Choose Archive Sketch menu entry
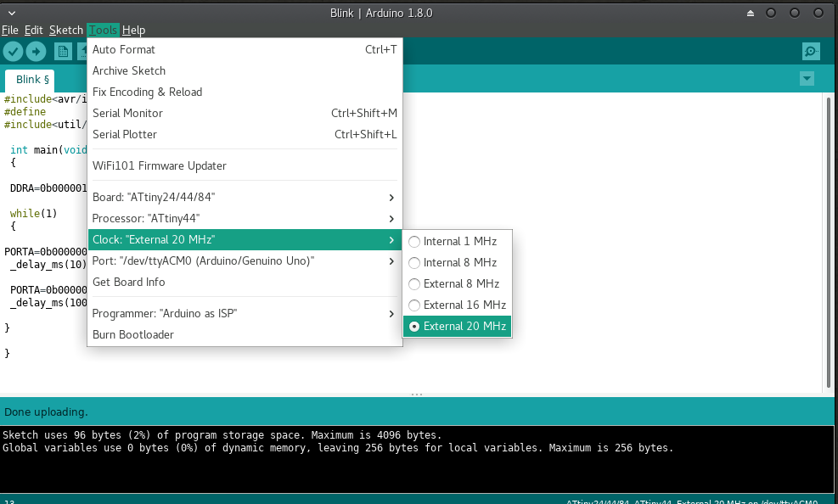Screen dimensions: 838x504 tap(245, 70)
